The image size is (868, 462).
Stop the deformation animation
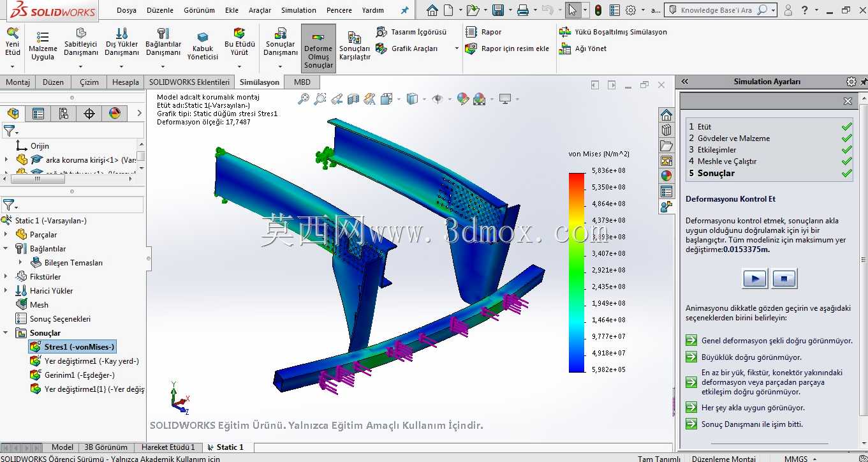(x=784, y=279)
